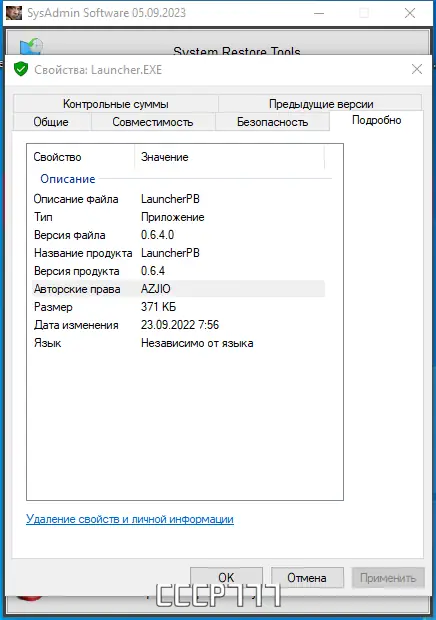Select the Авторские права row
This screenshot has width=436, height=620.
click(178, 289)
